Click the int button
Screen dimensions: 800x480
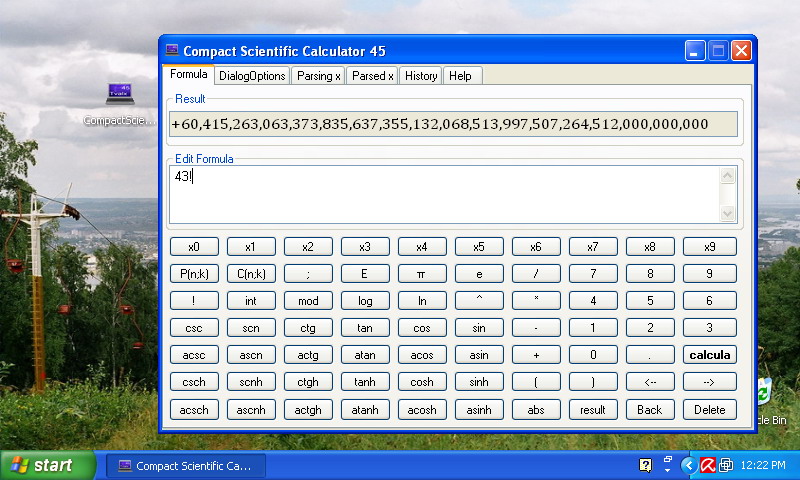coord(251,300)
